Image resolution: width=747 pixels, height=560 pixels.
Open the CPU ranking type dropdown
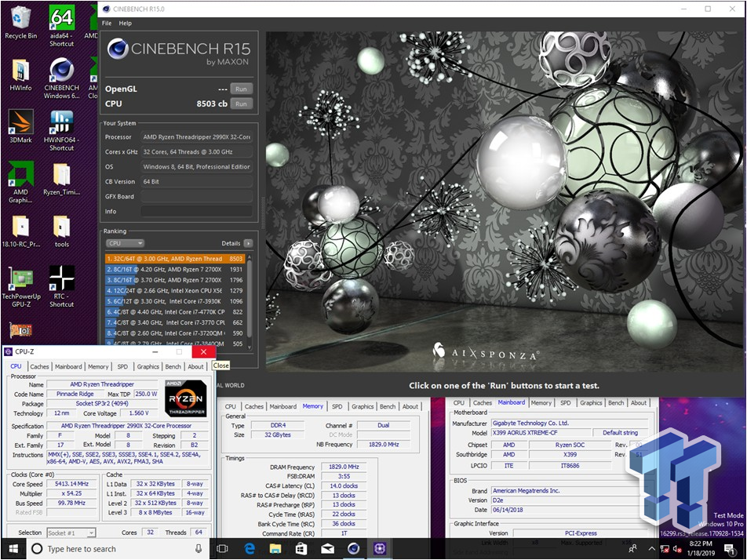click(x=125, y=243)
